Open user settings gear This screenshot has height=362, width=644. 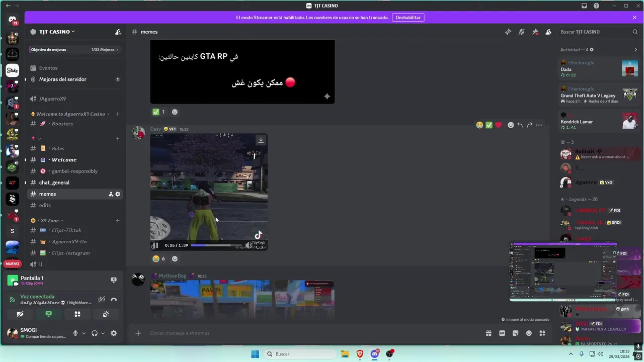coord(114,333)
